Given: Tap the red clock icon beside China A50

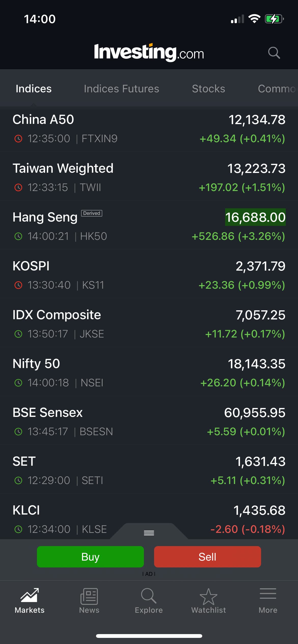Looking at the screenshot, I should coord(18,139).
